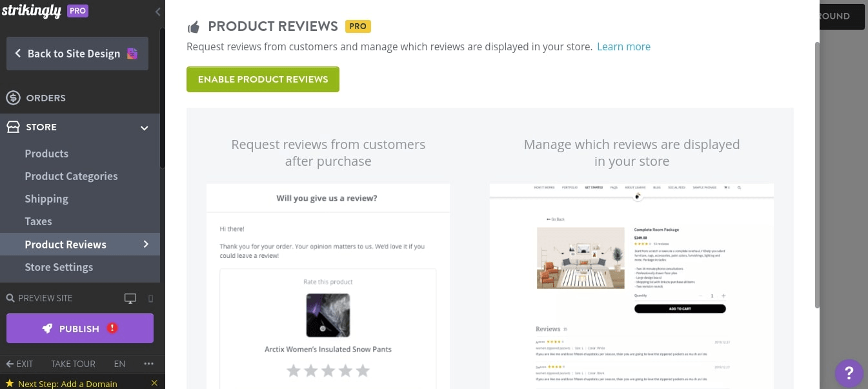
Task: Switch to desktop preview icon
Action: pos(130,299)
